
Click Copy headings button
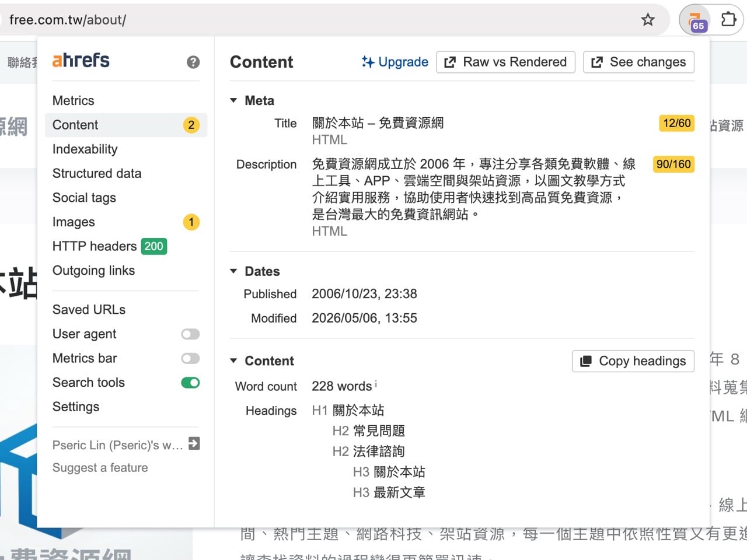(633, 361)
